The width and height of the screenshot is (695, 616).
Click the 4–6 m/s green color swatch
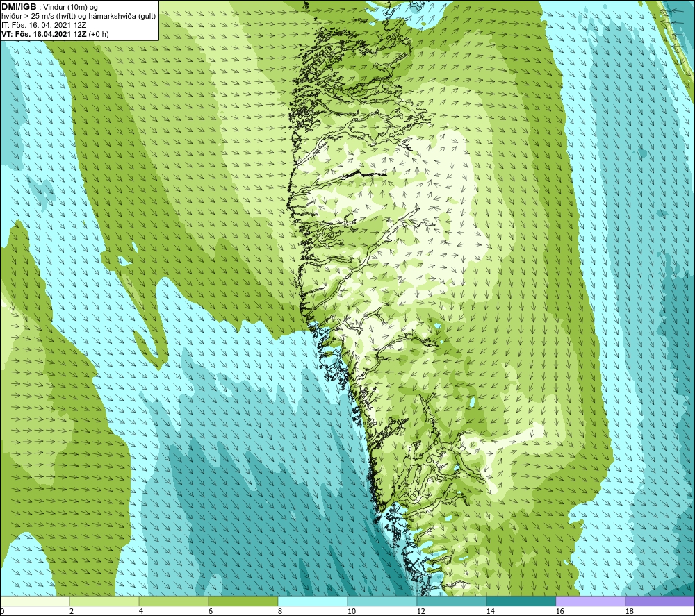pos(174,601)
